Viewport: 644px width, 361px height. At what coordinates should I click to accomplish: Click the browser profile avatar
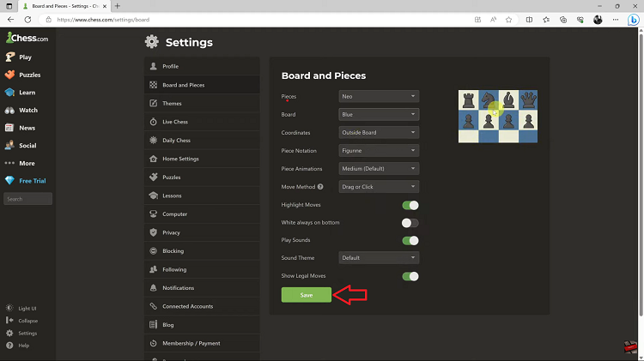point(598,19)
